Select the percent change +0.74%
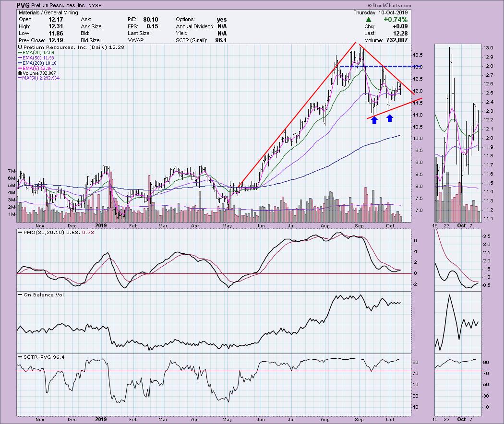This screenshot has width=504, height=424. 396,20
